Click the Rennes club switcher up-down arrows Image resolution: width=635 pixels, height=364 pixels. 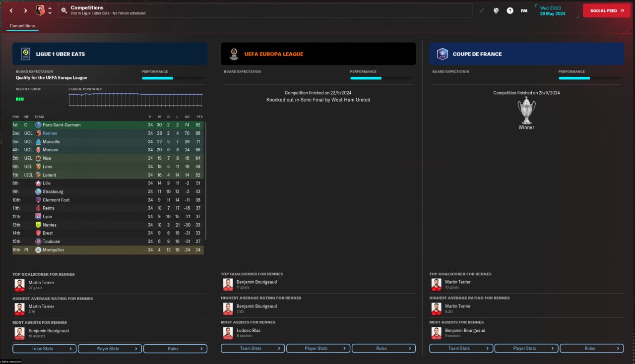50,10
